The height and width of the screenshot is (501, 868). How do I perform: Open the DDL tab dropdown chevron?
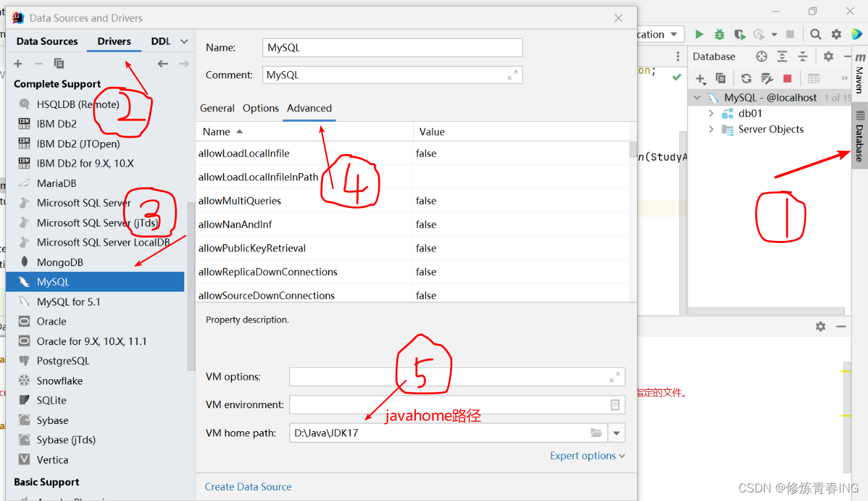pos(184,41)
